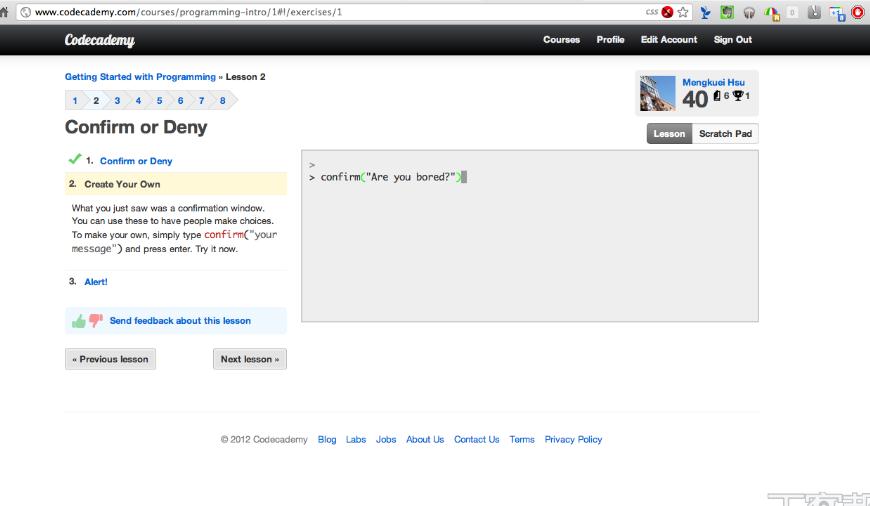The width and height of the screenshot is (870, 506).
Task: Click the lessons completed badge icon
Action: [717, 95]
